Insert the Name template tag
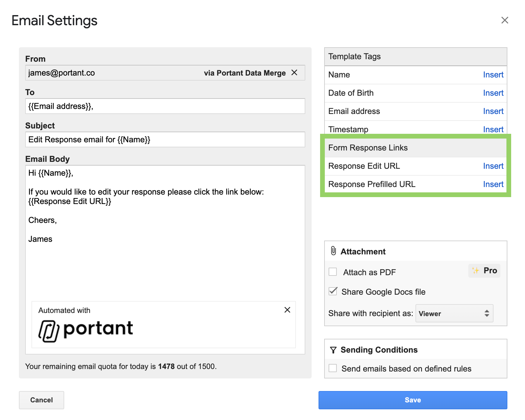Screen dimensions: 525x420 point(493,75)
